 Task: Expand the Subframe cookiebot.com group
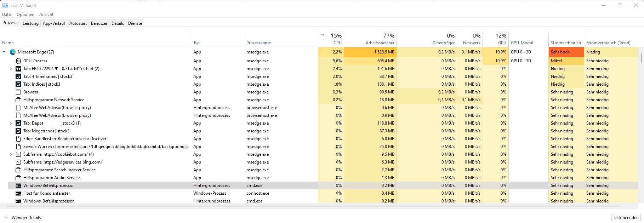pos(11,154)
